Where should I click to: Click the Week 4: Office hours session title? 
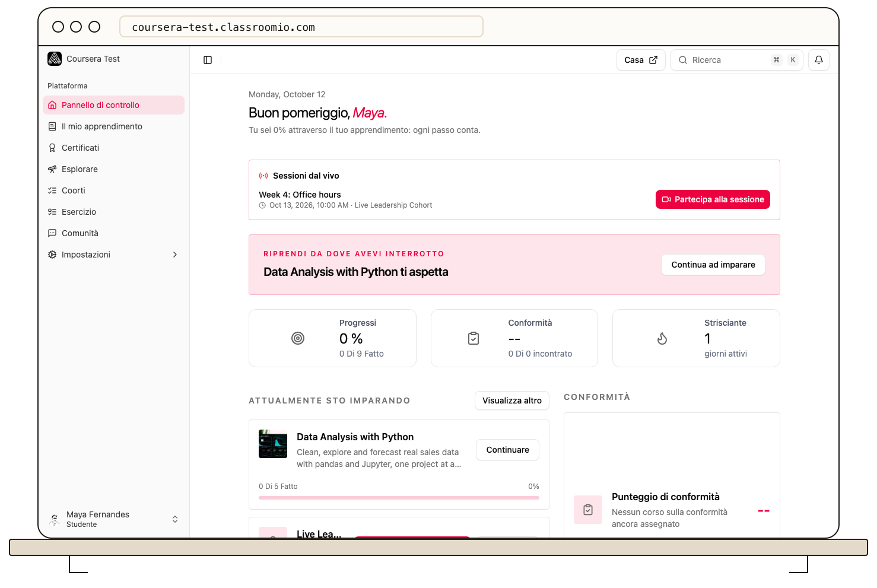pos(300,195)
